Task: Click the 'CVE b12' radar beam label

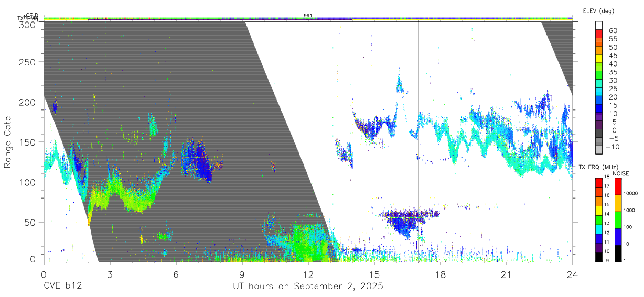Action: tap(62, 287)
